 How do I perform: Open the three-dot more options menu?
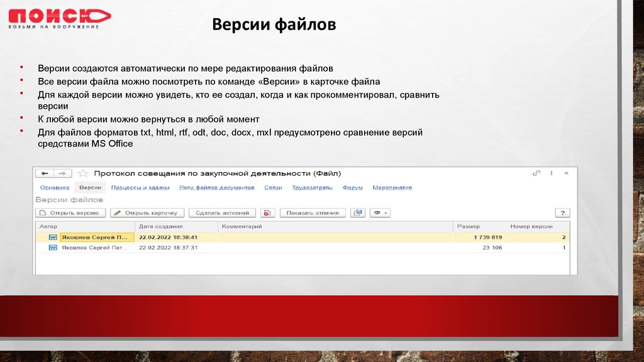click(552, 173)
